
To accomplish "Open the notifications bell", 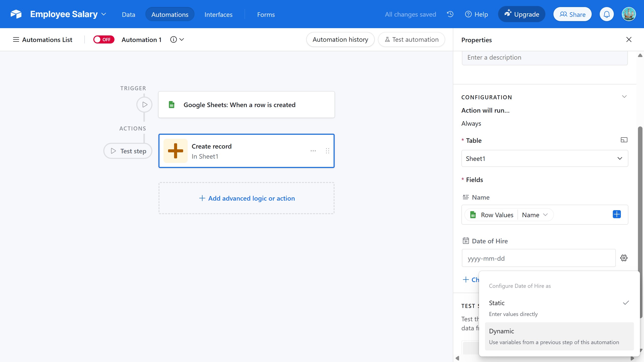I will click(607, 14).
